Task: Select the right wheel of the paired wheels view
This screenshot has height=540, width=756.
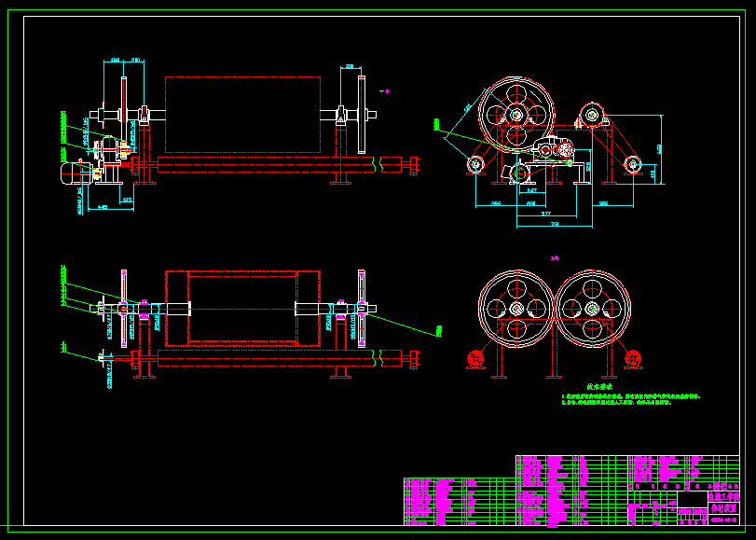Action: point(593,309)
